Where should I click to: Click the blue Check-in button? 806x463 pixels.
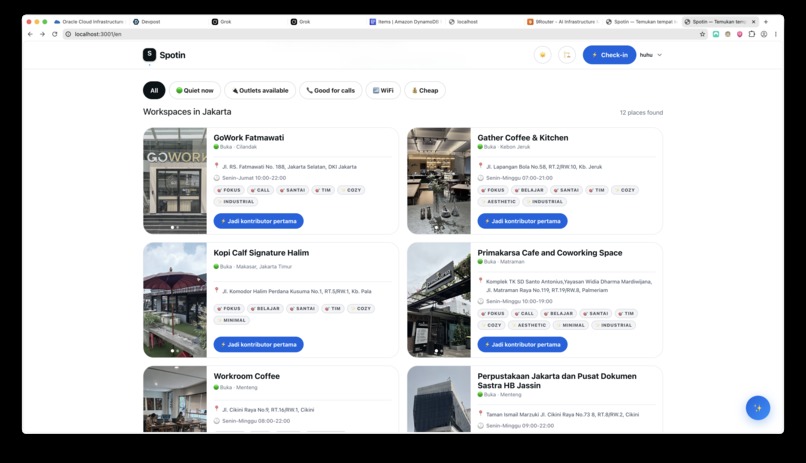pos(609,55)
